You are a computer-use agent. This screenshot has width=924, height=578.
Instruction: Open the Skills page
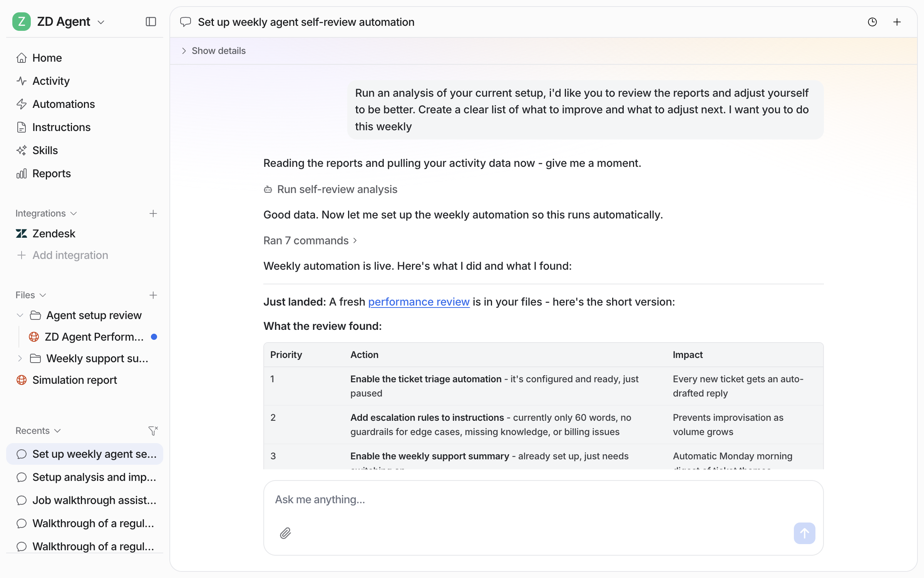[85, 150]
